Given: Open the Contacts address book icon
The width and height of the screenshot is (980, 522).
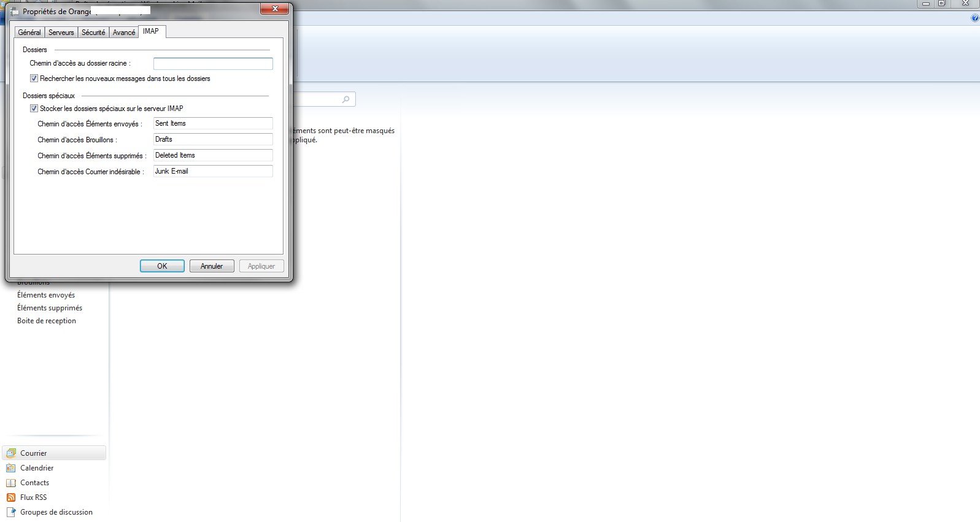Looking at the screenshot, I should pyautogui.click(x=11, y=483).
